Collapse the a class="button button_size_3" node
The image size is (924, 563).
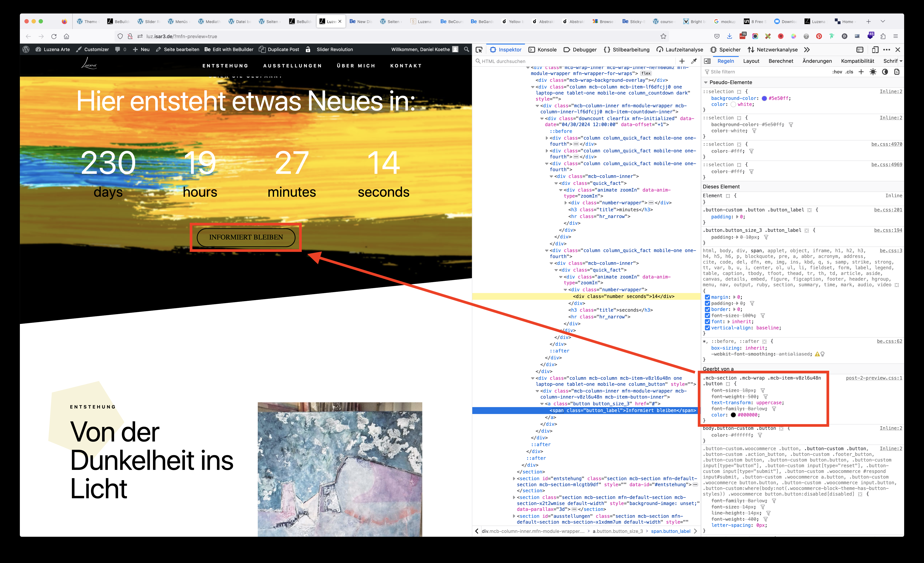[x=542, y=404]
